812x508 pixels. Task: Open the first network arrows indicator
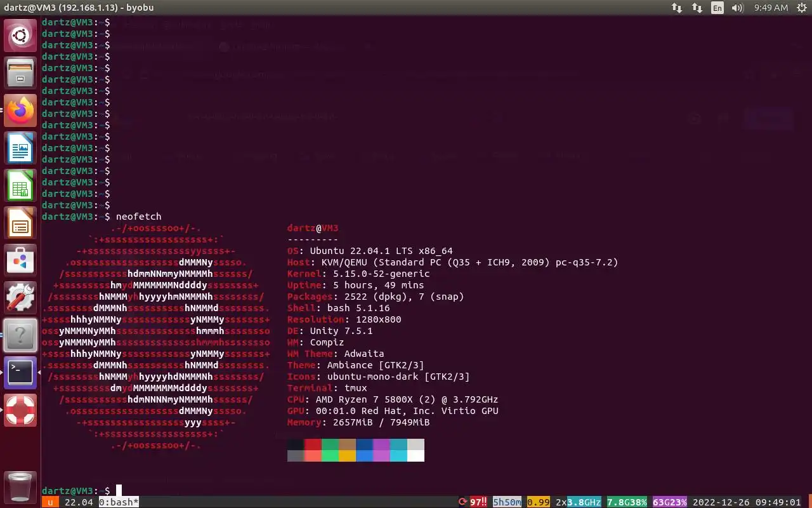[x=677, y=8]
